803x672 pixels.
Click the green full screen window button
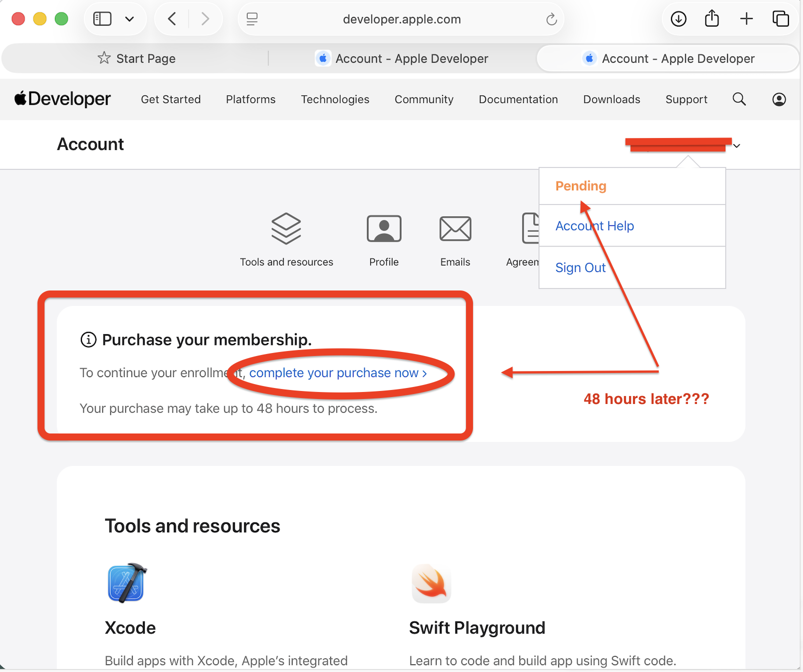pyautogui.click(x=61, y=19)
